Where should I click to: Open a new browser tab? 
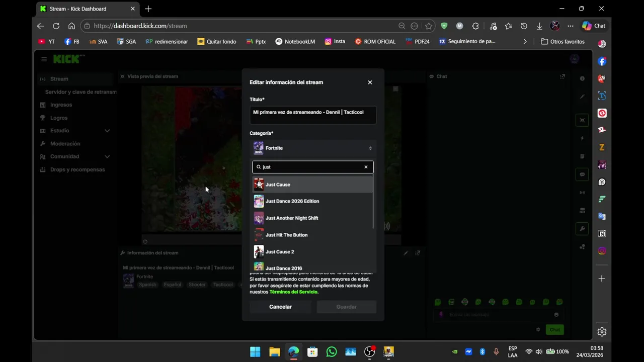coord(148,9)
